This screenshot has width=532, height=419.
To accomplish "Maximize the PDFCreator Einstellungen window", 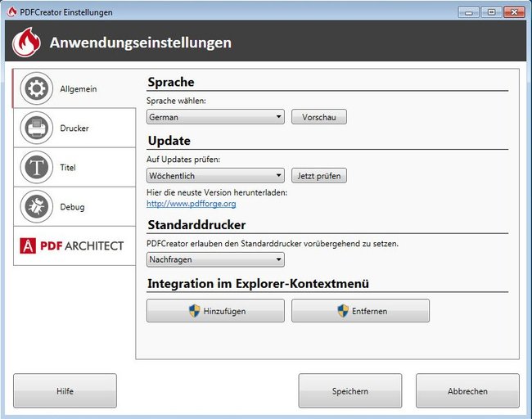I will (491, 12).
